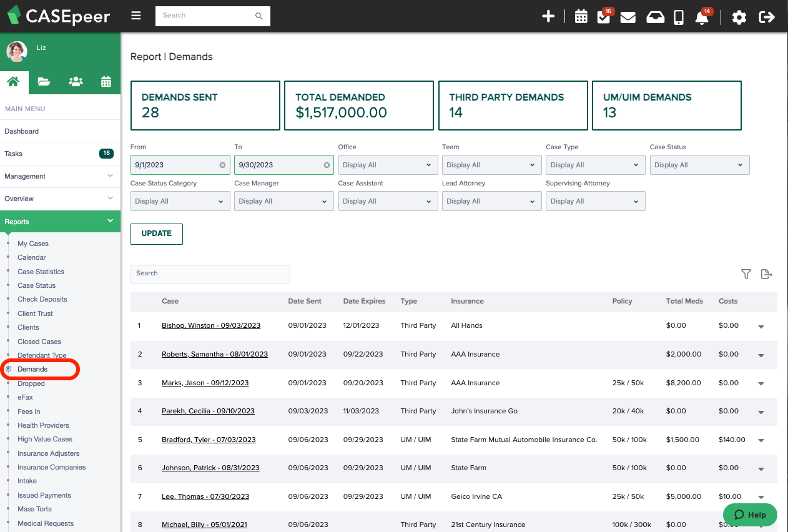Open the Lead Attorney dropdown
The image size is (788, 532).
(x=492, y=201)
